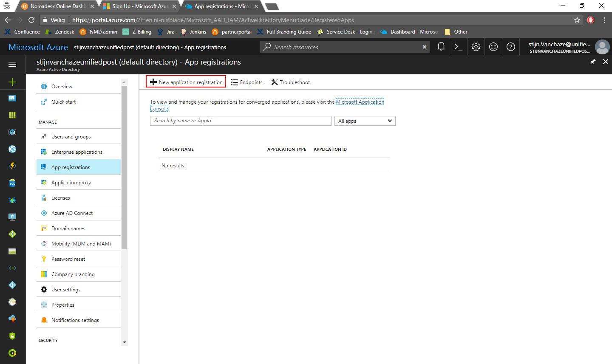
Task: Open Chrome three-dot menu
Action: tap(604, 20)
